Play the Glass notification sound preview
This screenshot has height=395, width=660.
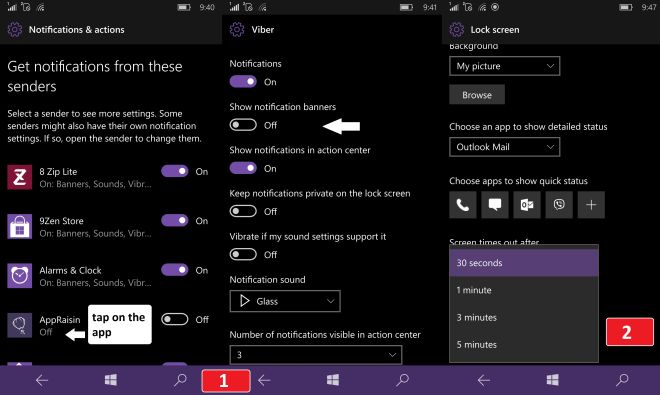[245, 301]
